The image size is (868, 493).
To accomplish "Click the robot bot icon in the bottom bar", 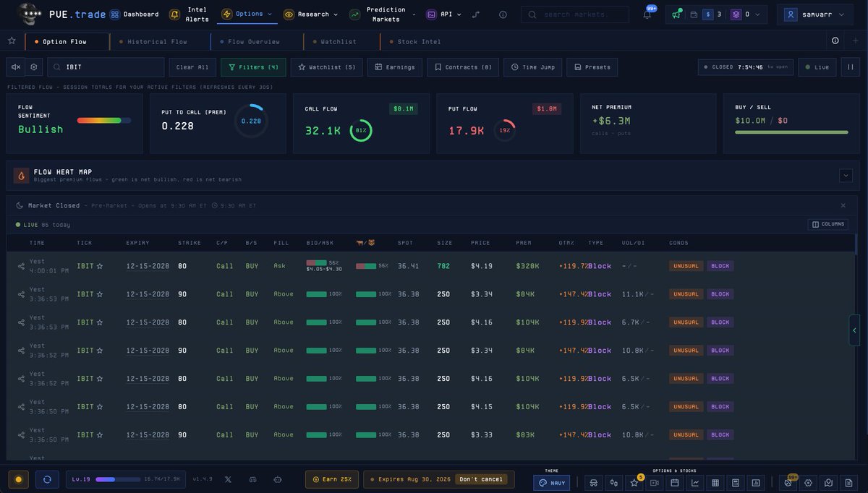I will (x=277, y=479).
